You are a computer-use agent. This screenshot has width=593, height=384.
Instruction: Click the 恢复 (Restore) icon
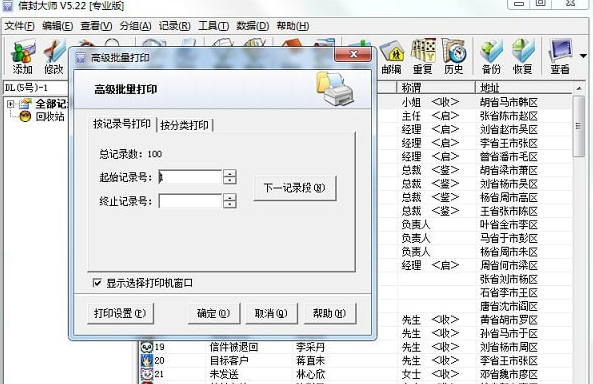tap(523, 57)
